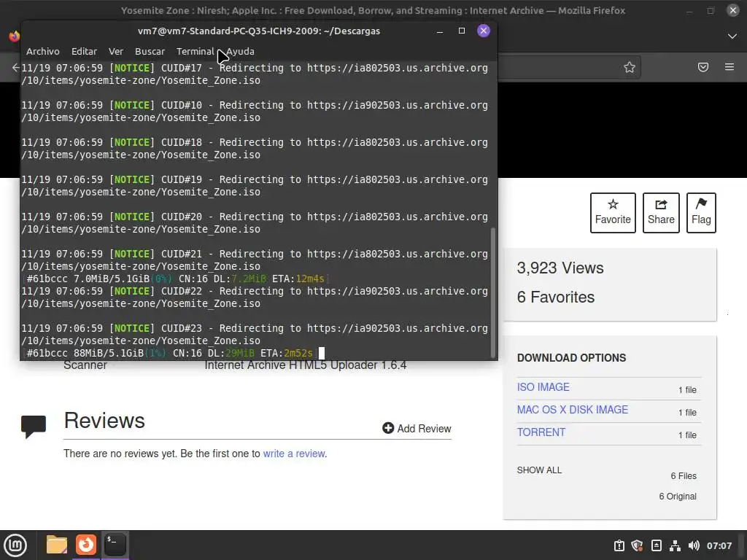Image resolution: width=747 pixels, height=560 pixels.
Task: Click the terminal line containing CUID#23
Action: [x=255, y=328]
